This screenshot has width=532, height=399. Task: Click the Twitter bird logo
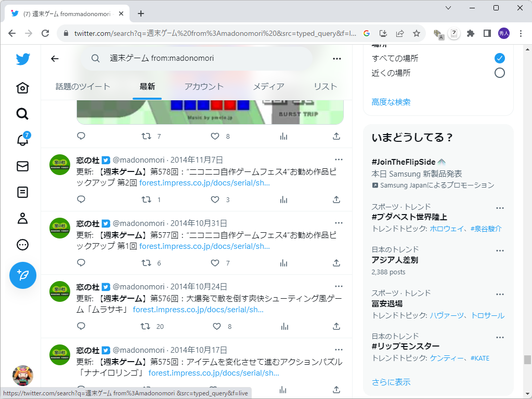22,59
